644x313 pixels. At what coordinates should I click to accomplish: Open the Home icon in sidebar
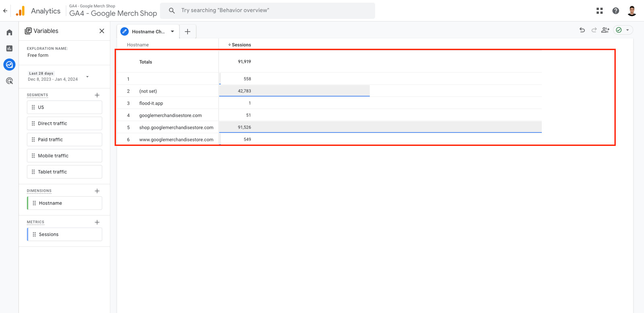pyautogui.click(x=9, y=32)
